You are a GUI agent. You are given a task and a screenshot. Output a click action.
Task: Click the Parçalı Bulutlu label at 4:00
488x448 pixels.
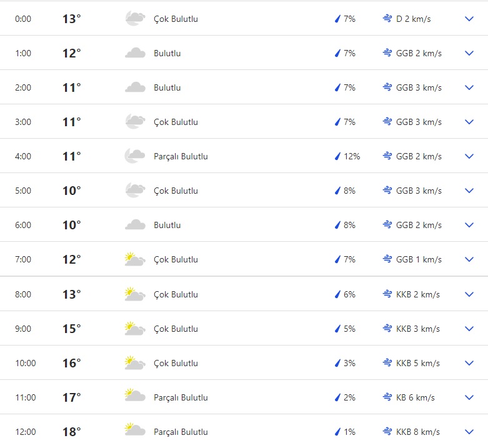point(181,156)
